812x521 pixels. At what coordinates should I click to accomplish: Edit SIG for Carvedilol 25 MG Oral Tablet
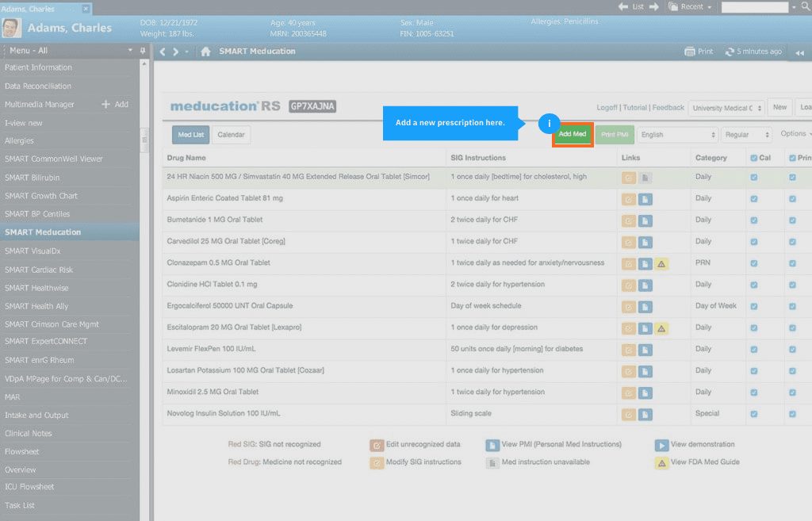point(628,242)
